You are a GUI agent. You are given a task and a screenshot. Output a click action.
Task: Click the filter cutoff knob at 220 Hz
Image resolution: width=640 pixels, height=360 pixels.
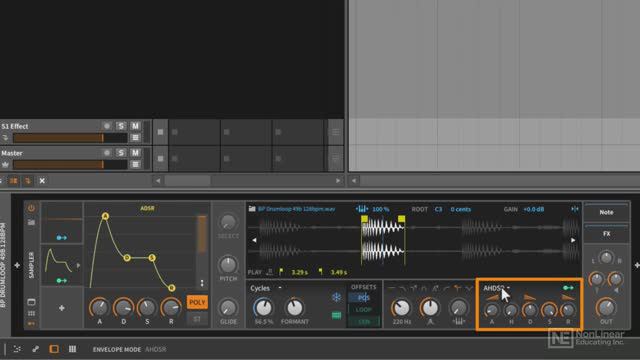[x=401, y=308]
